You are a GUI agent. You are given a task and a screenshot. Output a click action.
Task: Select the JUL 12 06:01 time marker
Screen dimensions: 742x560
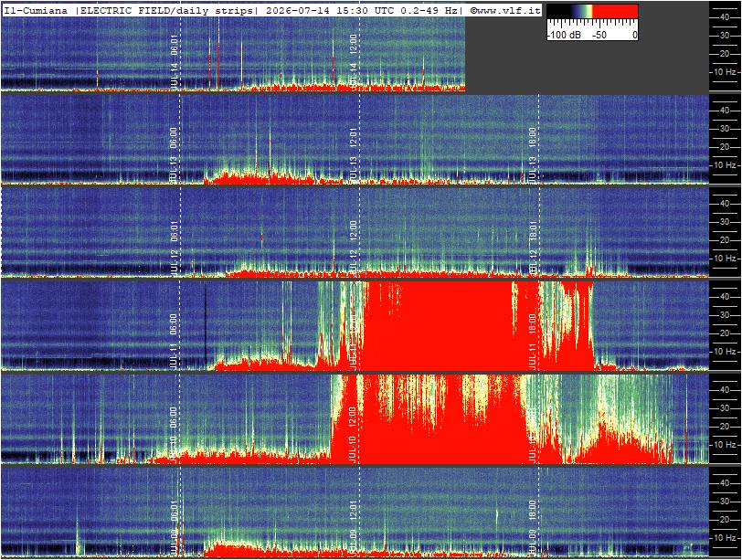(175, 248)
